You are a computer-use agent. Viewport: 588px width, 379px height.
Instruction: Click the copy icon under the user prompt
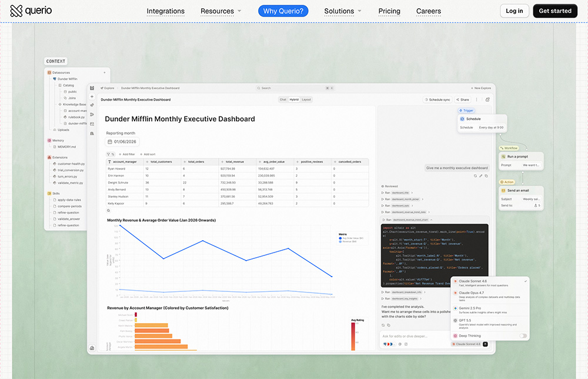[486, 176]
